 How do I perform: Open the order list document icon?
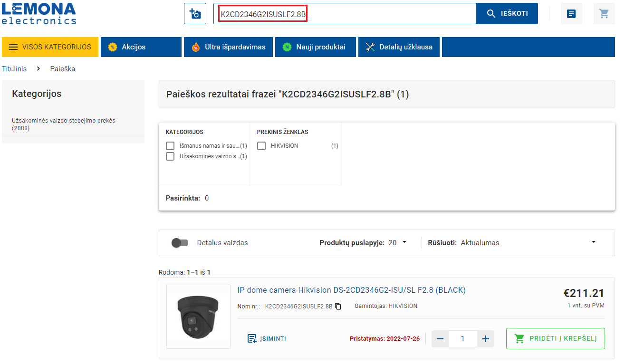[x=571, y=14]
